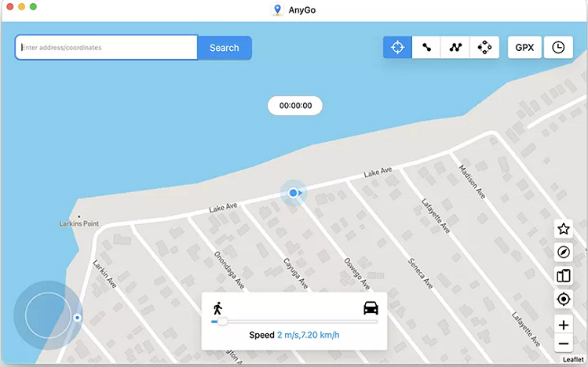
Task: Zoom in with the plus button
Action: pos(564,325)
